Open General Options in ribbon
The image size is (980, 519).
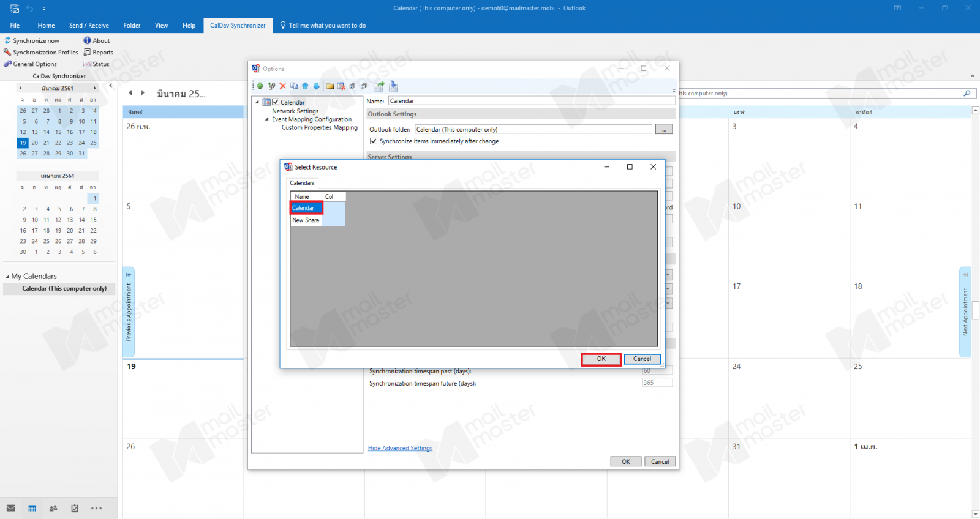[x=31, y=64]
